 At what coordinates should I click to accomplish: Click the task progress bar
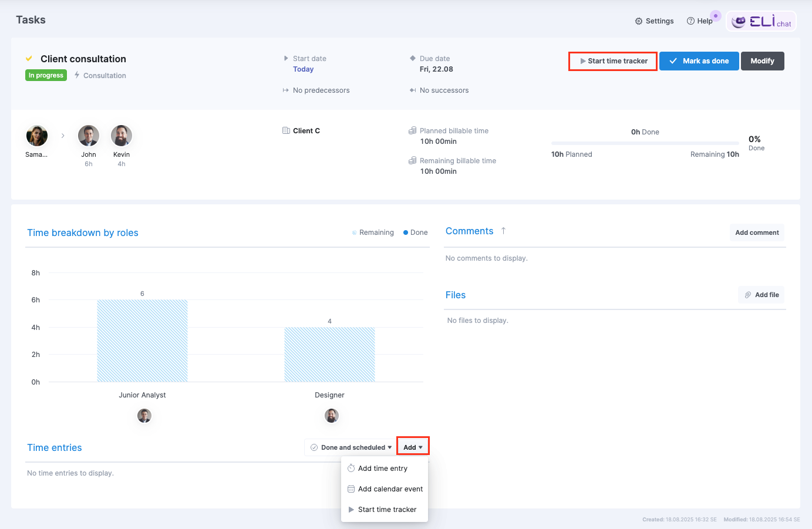pos(645,143)
